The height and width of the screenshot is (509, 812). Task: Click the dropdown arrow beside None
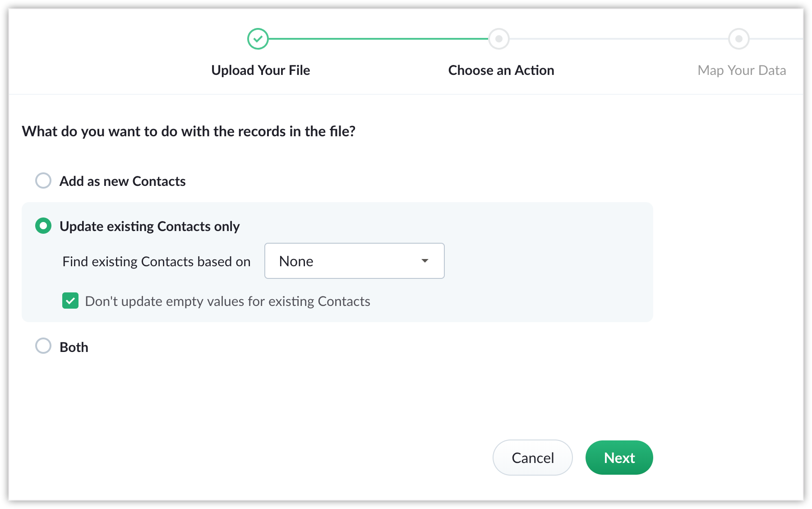click(x=424, y=261)
